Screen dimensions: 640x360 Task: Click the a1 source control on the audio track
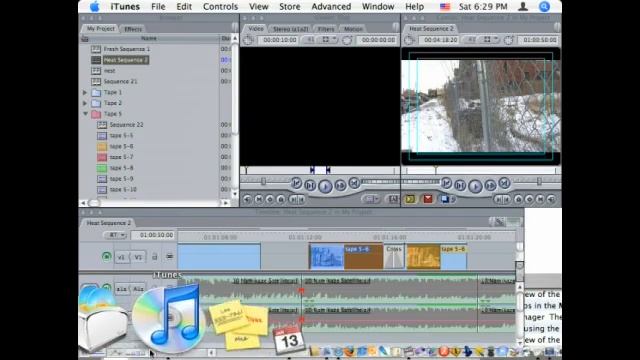point(122,289)
